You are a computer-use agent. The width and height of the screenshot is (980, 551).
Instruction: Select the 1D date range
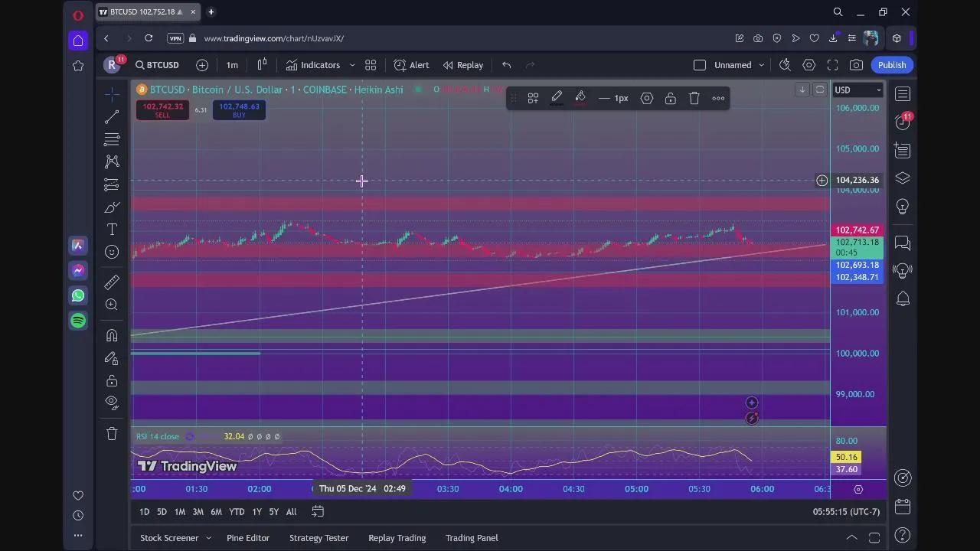tap(144, 512)
